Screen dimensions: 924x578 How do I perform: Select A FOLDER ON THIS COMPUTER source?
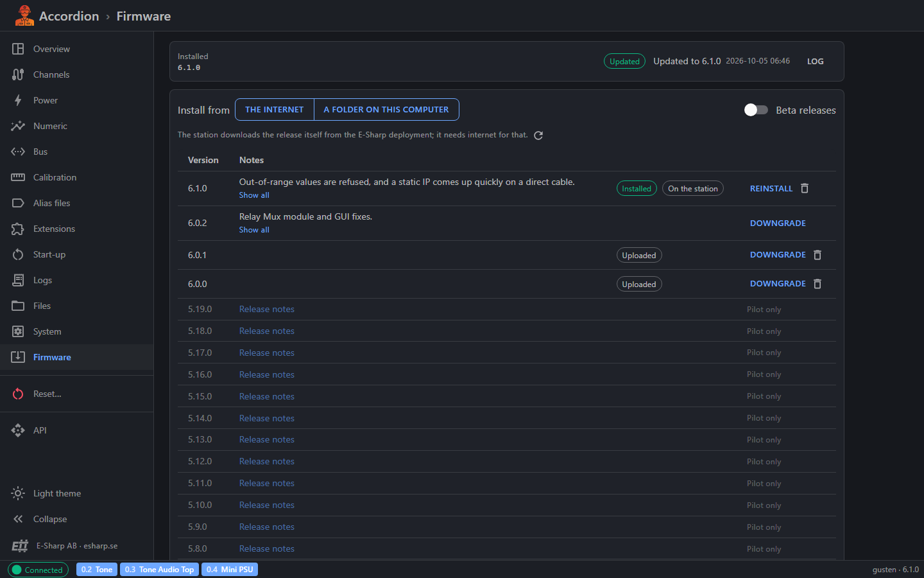[x=386, y=110]
